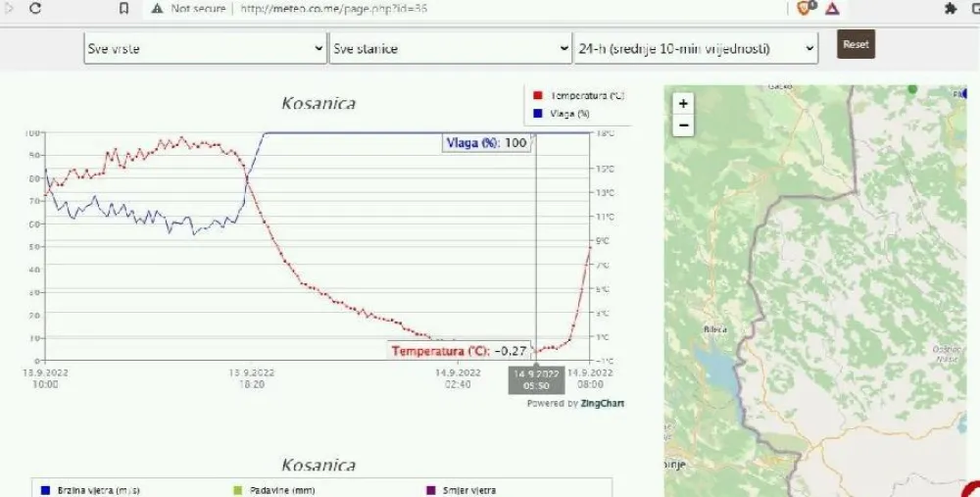Click the 13.9.2022 18:20 axis label
Screen dimensions: 980x497
(x=251, y=378)
